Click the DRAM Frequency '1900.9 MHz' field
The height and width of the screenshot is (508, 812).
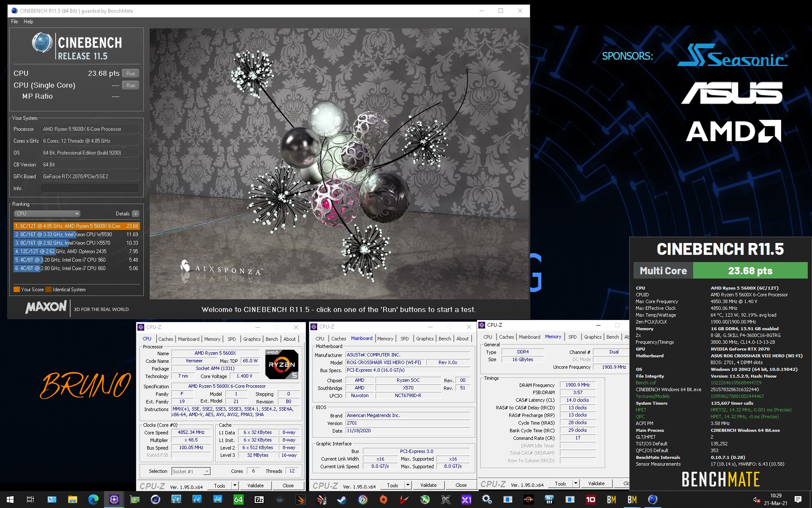(578, 385)
